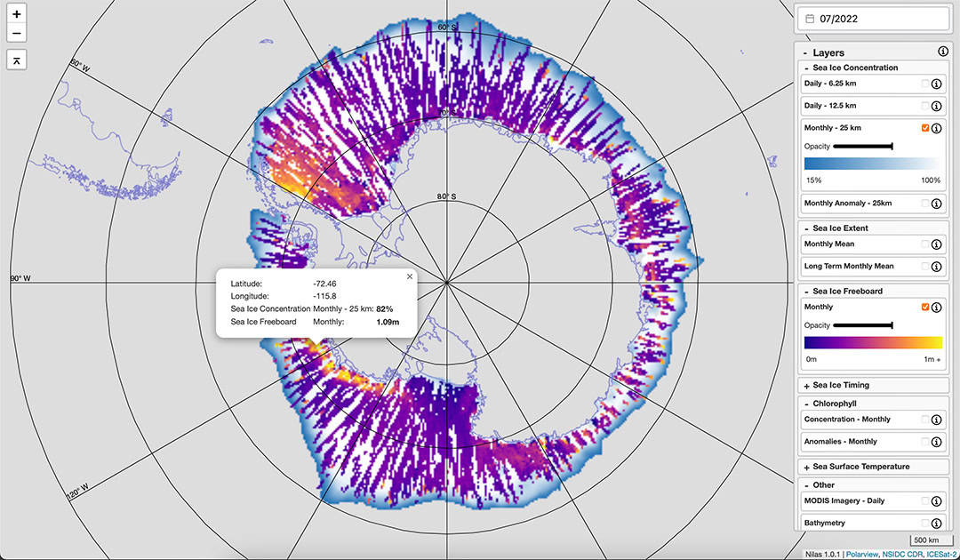The height and width of the screenshot is (560, 960).
Task: Enable Chlorophyll Concentration - Monthly checkbox
Action: pos(924,419)
